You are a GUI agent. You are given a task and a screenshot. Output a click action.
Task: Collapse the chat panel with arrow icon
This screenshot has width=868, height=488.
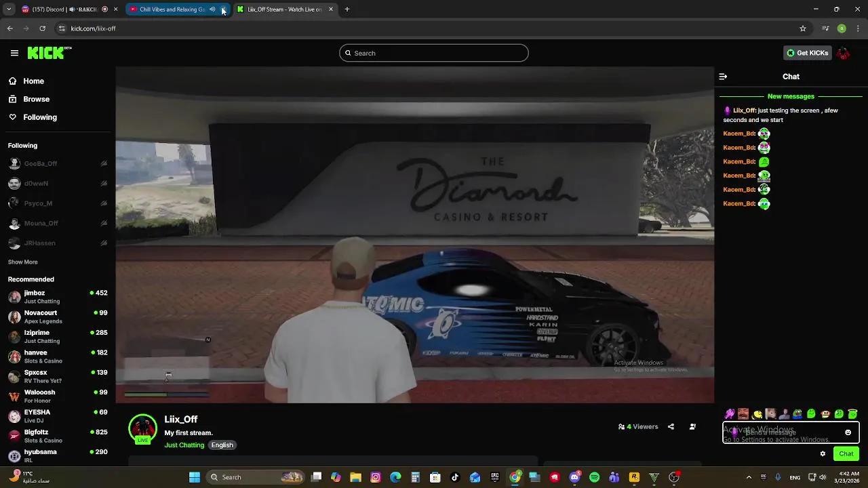[723, 77]
